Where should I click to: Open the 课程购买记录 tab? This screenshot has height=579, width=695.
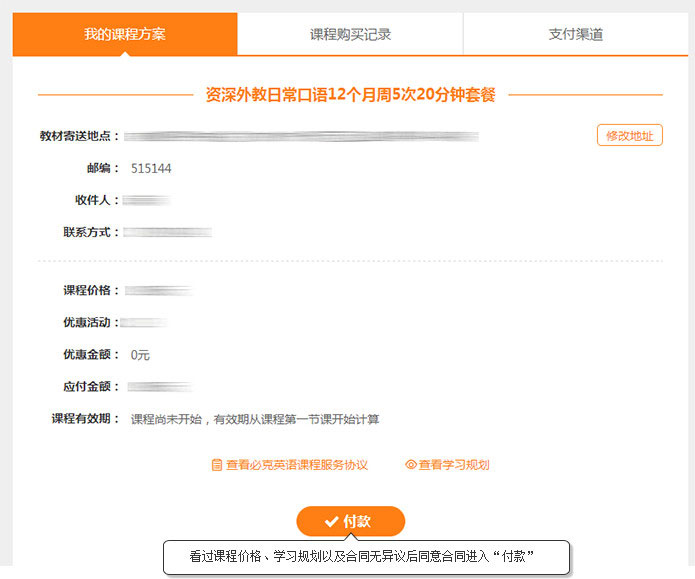coord(350,34)
